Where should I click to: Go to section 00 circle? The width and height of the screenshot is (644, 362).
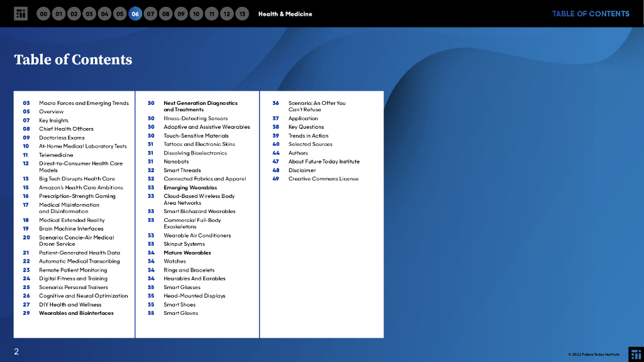point(43,14)
